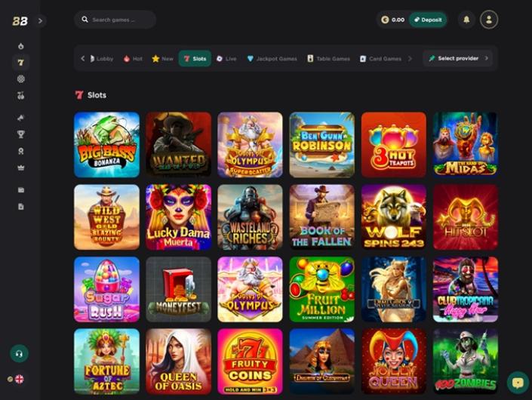Expand the sidebar with arrow next to logo
The image size is (532, 400).
tap(41, 20)
